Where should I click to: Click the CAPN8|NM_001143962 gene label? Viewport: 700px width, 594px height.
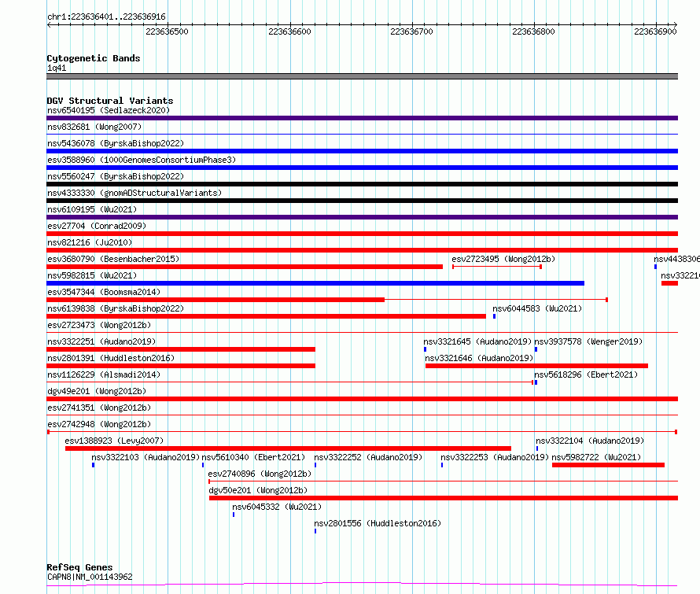(x=90, y=577)
